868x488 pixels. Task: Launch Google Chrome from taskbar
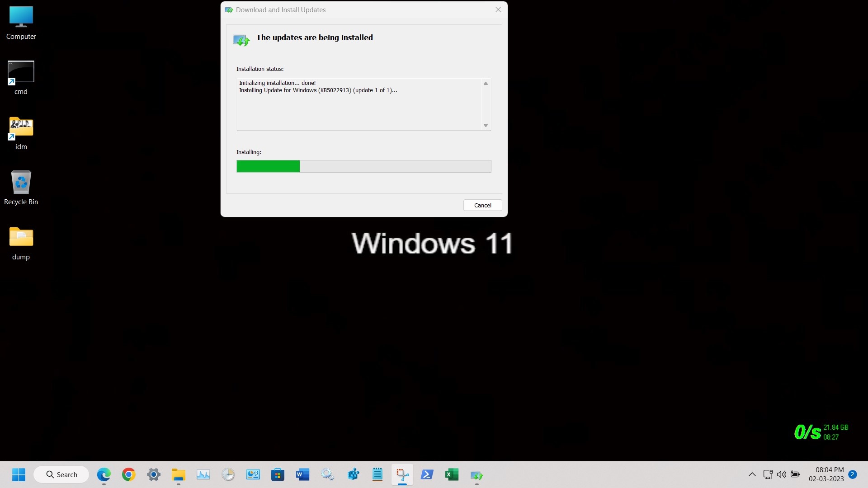tap(129, 474)
